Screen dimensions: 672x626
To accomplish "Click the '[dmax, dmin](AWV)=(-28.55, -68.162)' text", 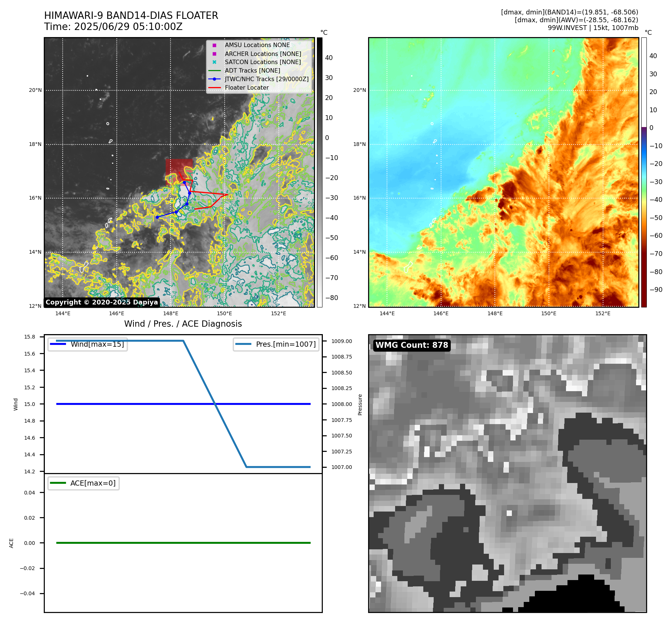I will click(x=576, y=20).
